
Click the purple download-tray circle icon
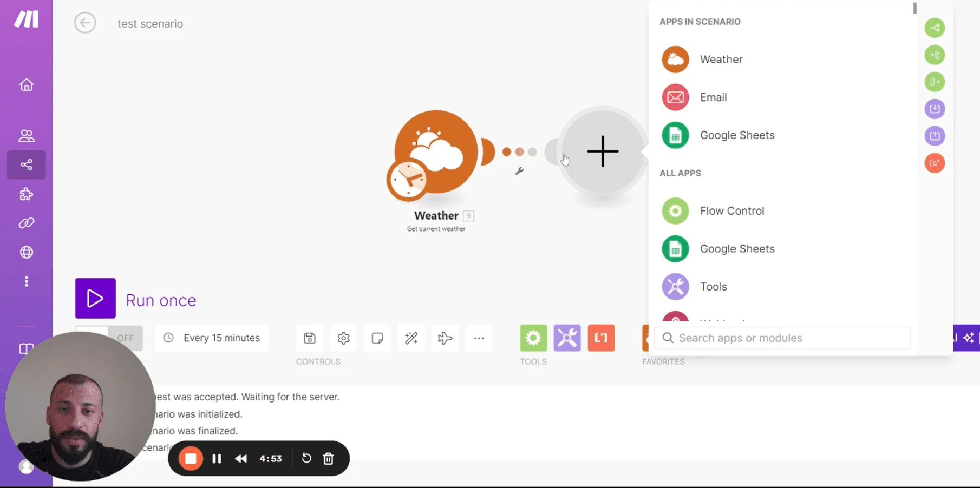point(935,109)
